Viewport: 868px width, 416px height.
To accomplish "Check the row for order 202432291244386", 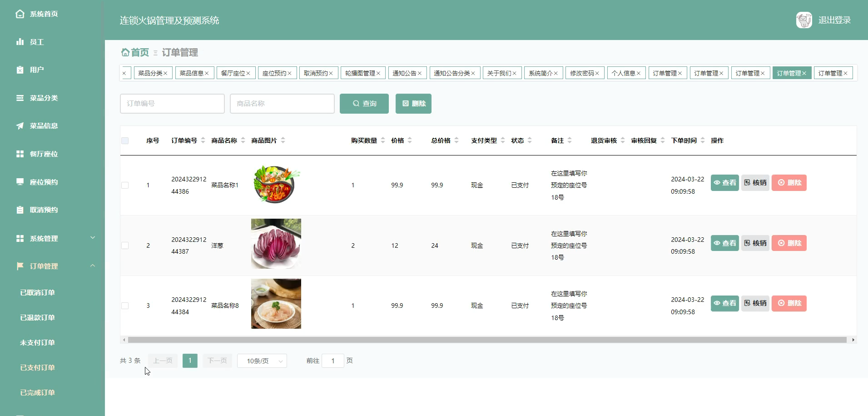I will pos(125,185).
